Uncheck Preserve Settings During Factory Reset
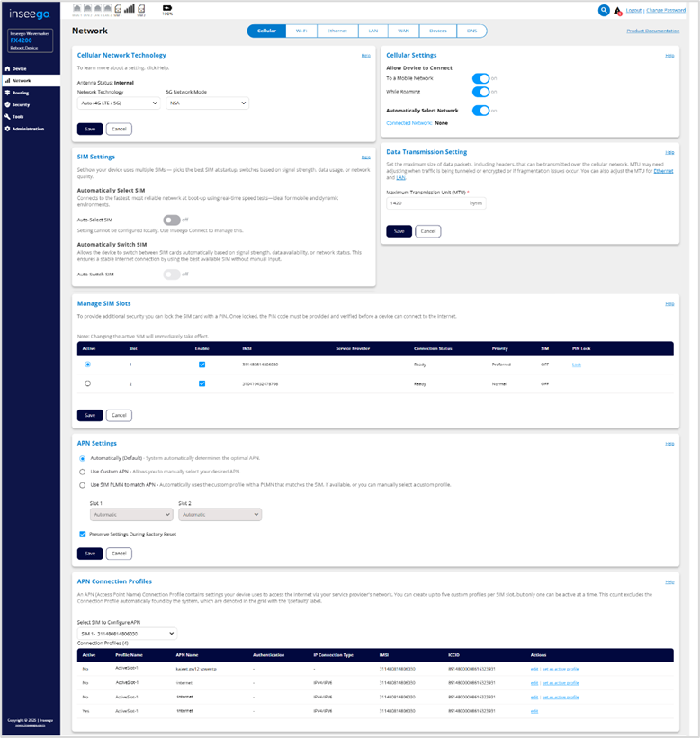 pyautogui.click(x=84, y=534)
